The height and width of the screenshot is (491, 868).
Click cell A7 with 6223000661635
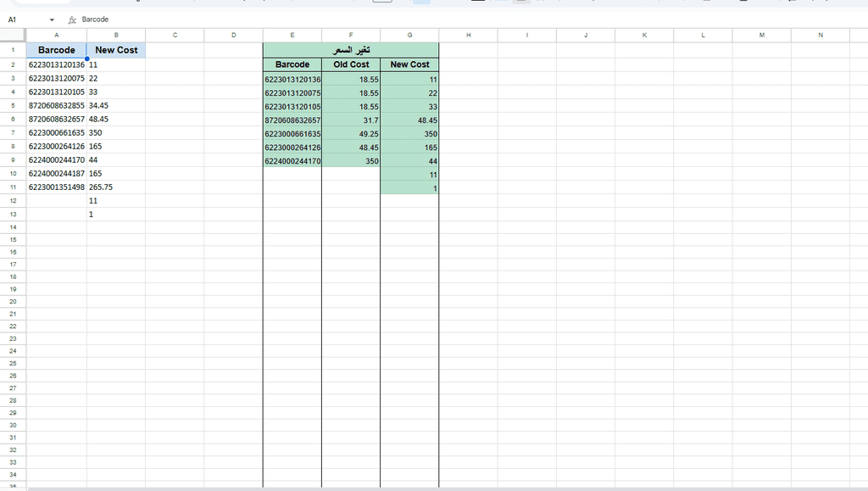(x=57, y=133)
